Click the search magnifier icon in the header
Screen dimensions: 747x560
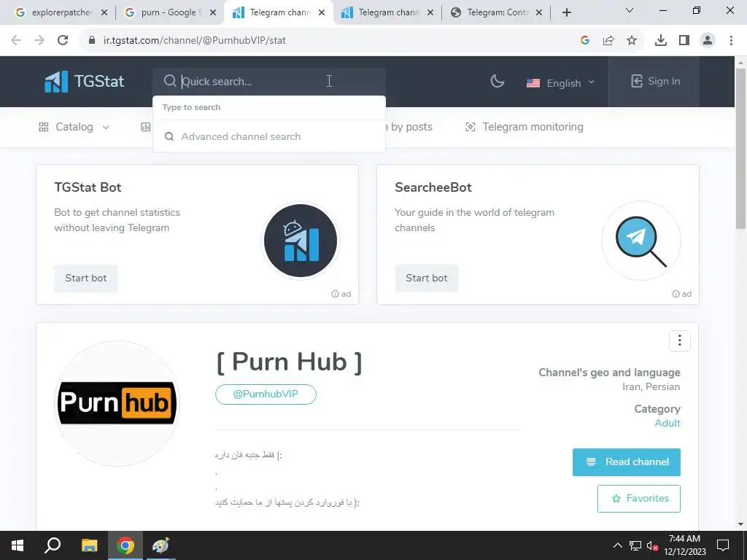coord(169,81)
